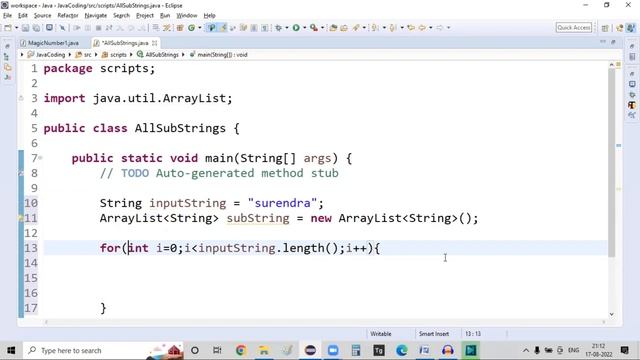Expand the arrow before the scripts breadcrumb

coord(96,55)
